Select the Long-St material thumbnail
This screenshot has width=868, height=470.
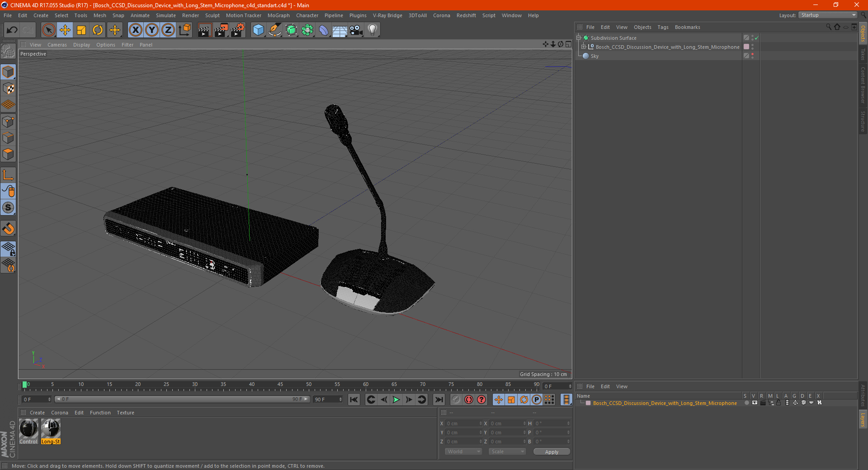(51, 431)
